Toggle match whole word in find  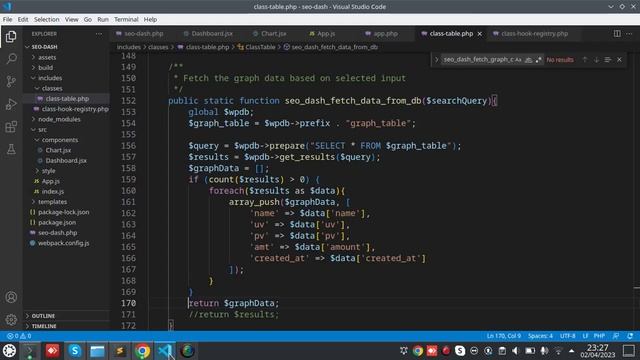[529, 60]
